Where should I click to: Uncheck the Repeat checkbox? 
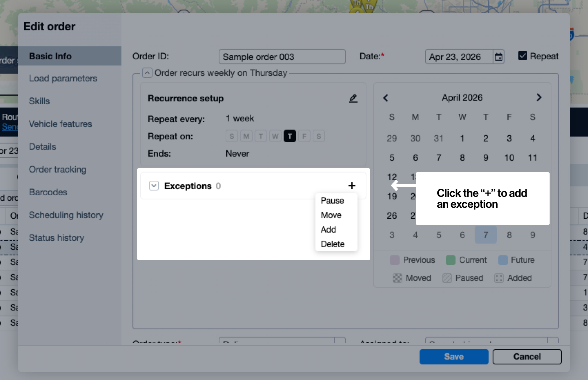pyautogui.click(x=523, y=56)
